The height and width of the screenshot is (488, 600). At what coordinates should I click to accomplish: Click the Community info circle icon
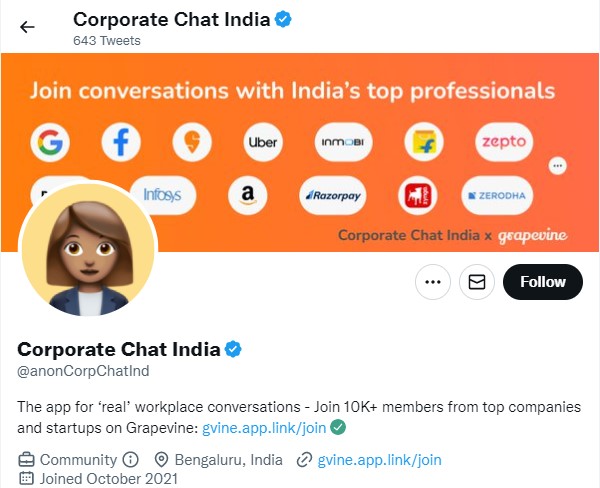coord(131,460)
